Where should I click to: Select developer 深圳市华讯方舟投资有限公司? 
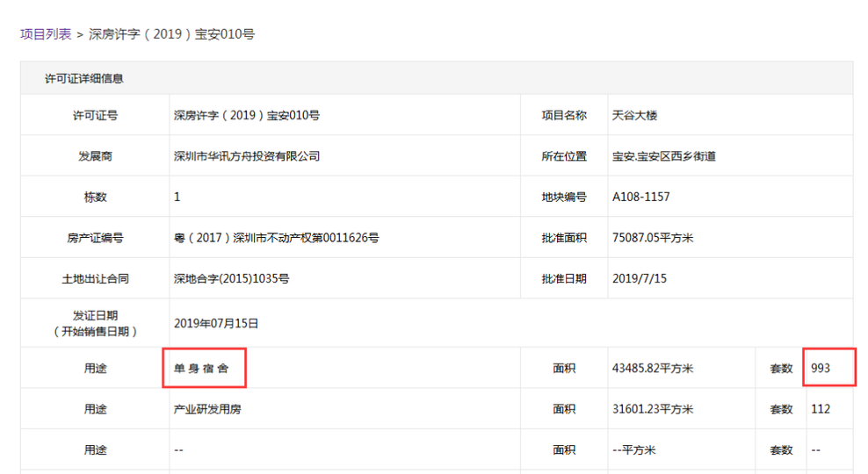pyautogui.click(x=247, y=156)
